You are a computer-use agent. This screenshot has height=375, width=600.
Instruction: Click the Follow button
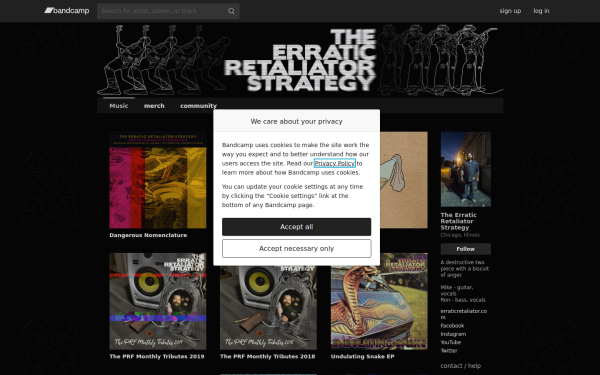466,249
